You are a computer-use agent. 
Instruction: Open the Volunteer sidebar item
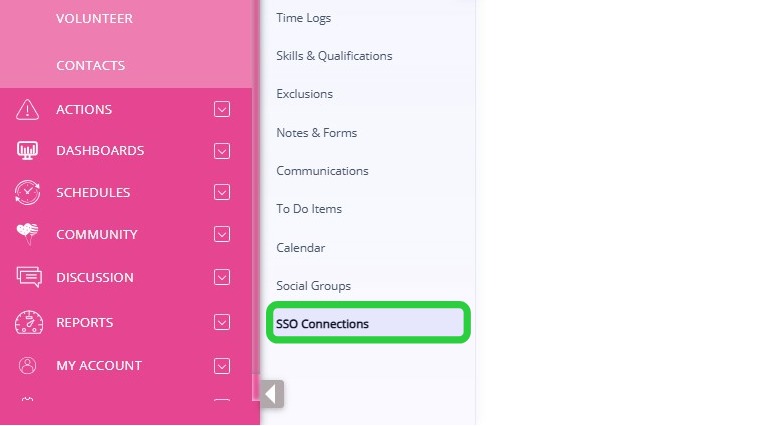[94, 19]
